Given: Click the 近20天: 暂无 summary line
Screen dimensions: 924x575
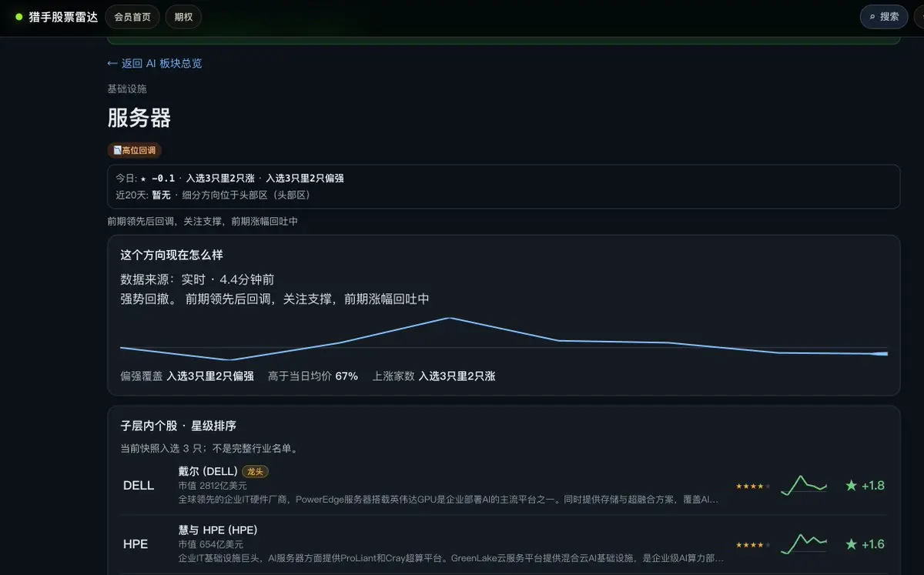Looking at the screenshot, I should click(213, 195).
